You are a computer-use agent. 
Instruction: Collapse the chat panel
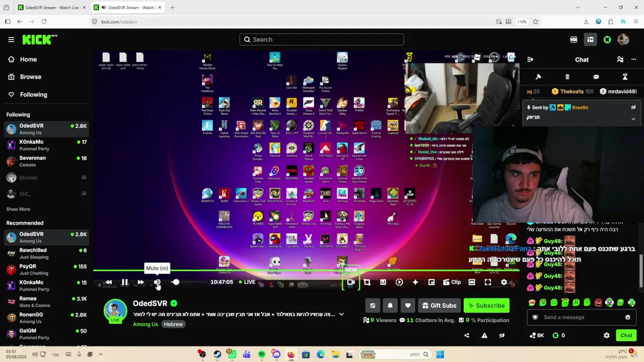click(530, 59)
